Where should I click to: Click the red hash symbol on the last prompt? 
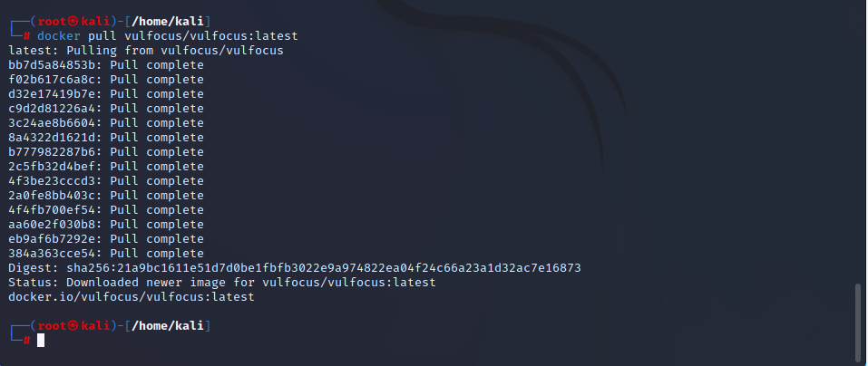[x=27, y=341]
